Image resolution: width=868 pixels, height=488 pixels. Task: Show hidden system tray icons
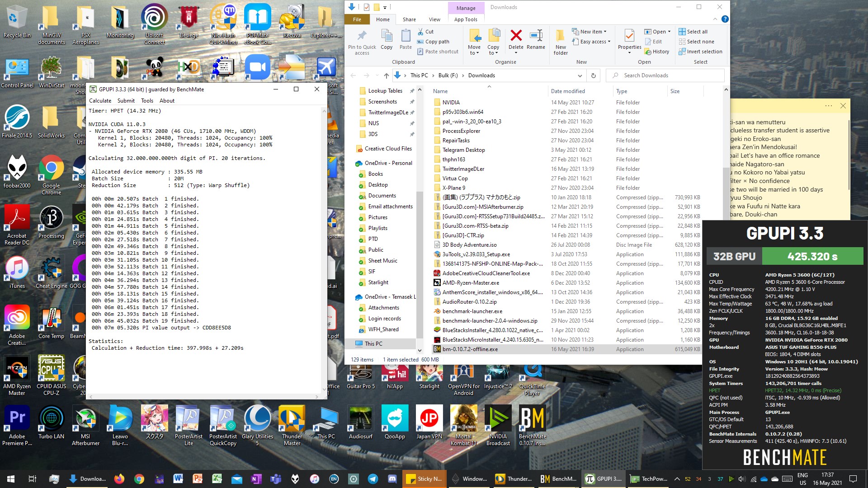pos(677,479)
